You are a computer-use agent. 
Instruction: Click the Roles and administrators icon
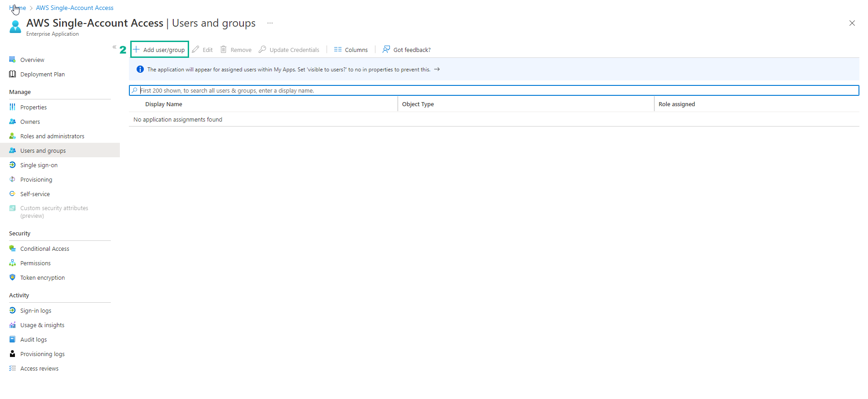(12, 136)
